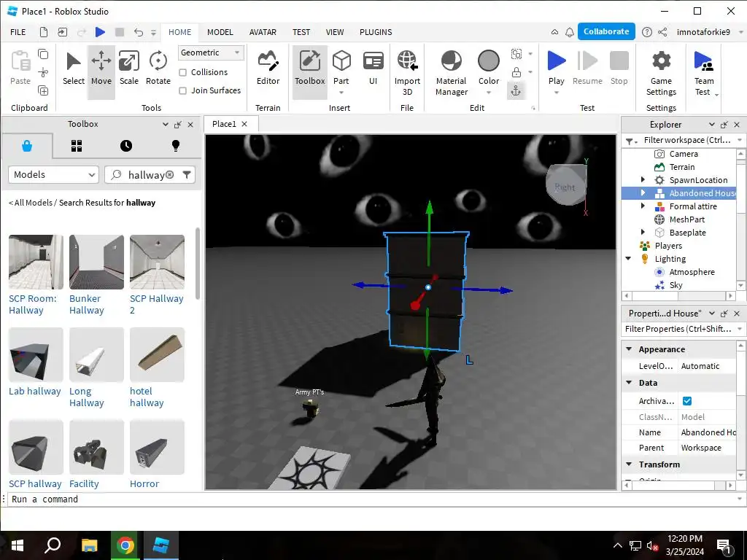747x560 pixels.
Task: Activate the Select tool
Action: point(74,69)
